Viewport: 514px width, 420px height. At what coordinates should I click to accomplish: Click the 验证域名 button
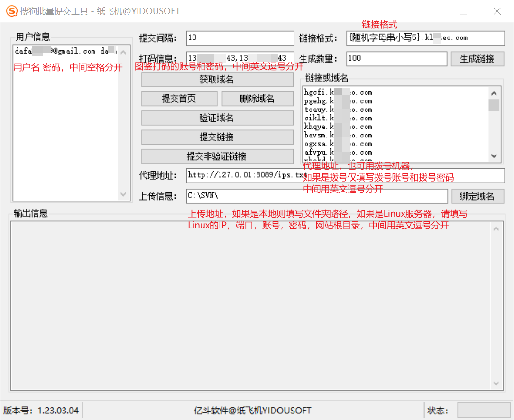click(217, 118)
